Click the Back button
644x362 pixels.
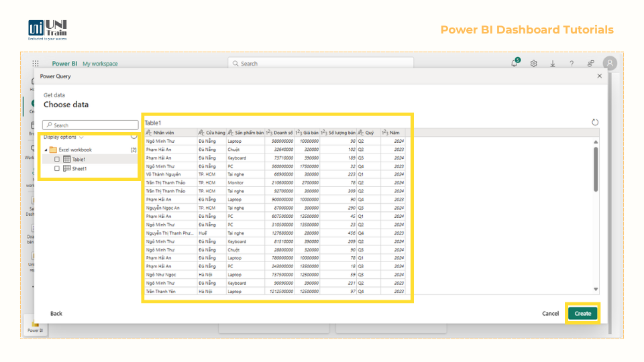(x=56, y=314)
